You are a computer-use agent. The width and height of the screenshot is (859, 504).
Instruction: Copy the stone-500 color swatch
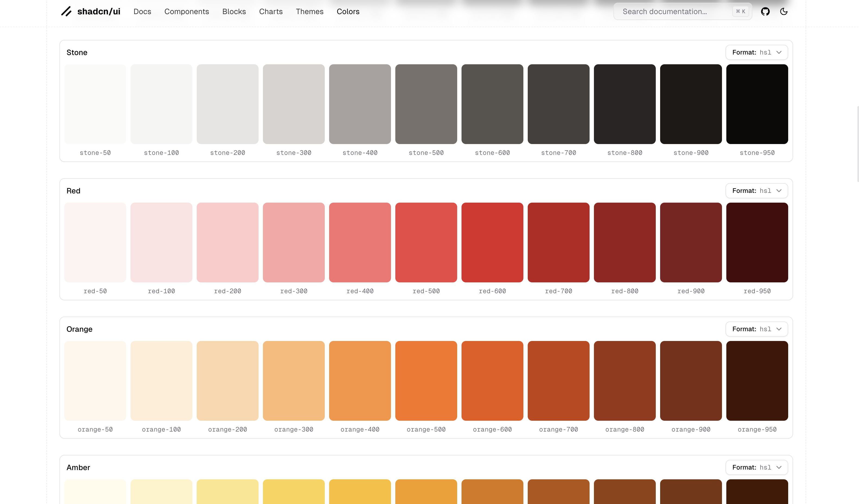point(426,104)
